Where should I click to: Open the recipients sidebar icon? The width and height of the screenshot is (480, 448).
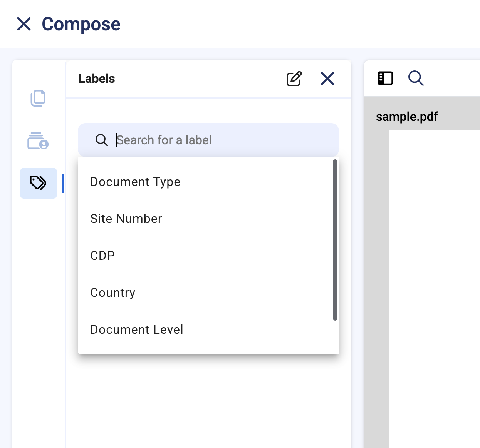[38, 141]
